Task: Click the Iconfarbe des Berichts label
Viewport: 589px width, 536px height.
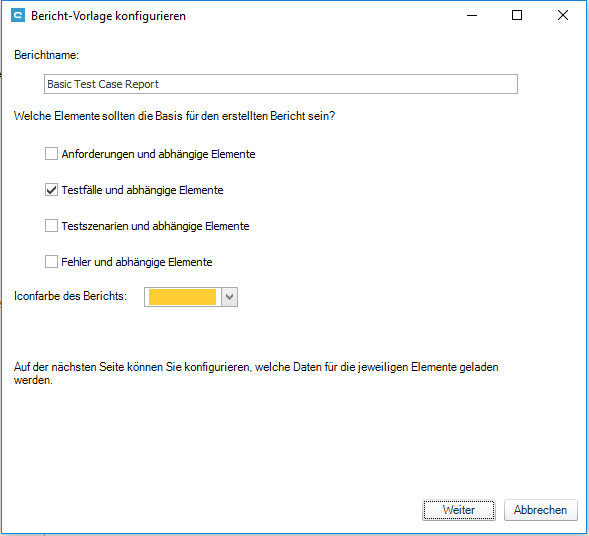Action: coord(70,296)
